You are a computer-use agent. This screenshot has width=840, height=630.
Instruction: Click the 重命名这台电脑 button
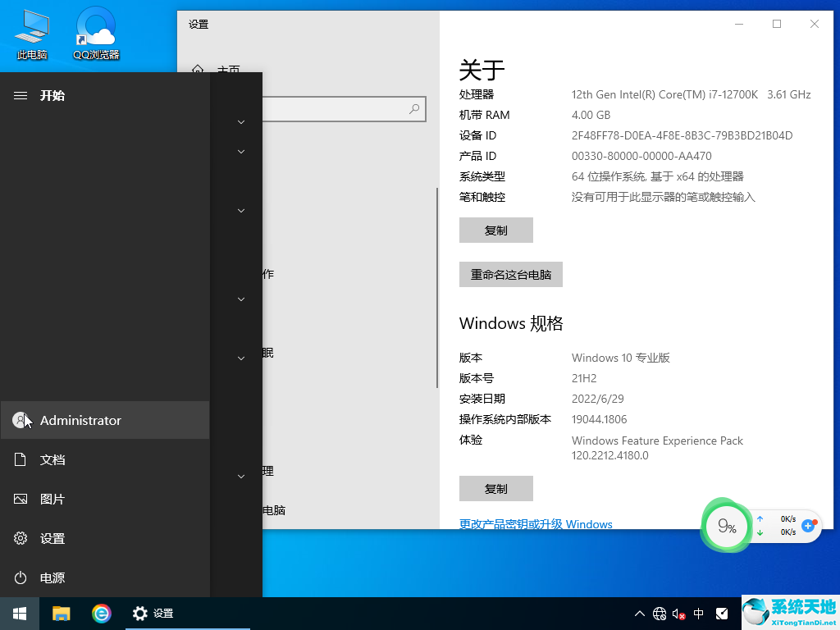tap(510, 275)
